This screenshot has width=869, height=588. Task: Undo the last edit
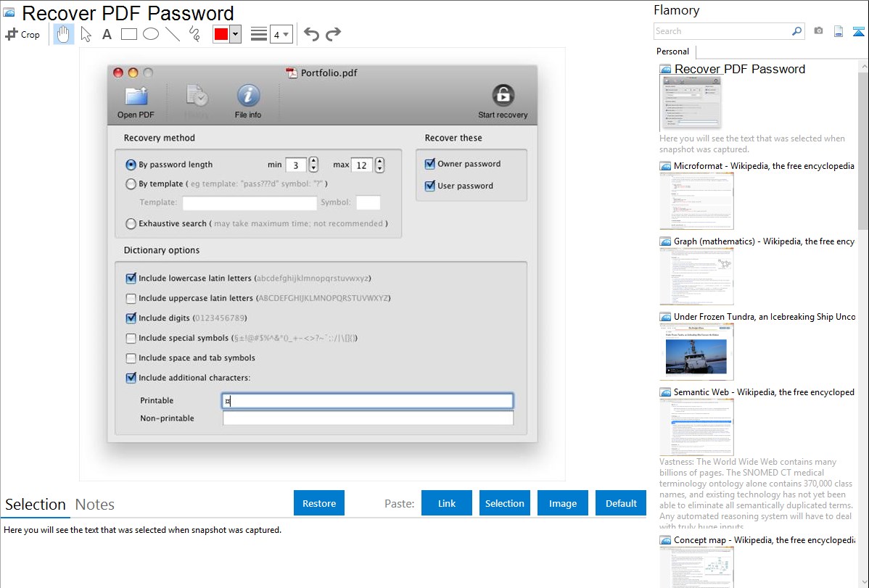coord(311,34)
